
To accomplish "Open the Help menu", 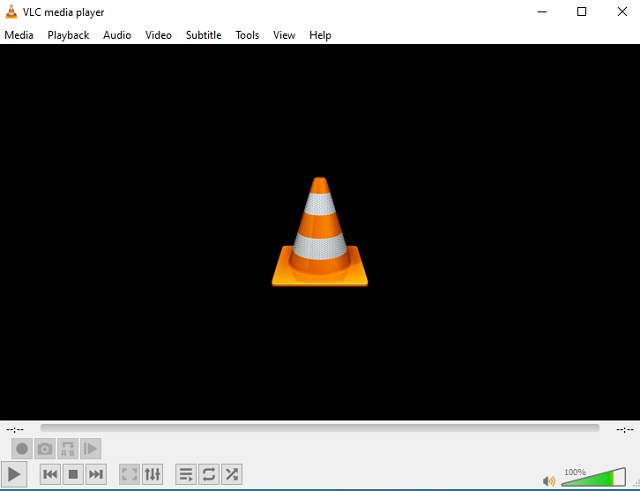I will tap(320, 35).
